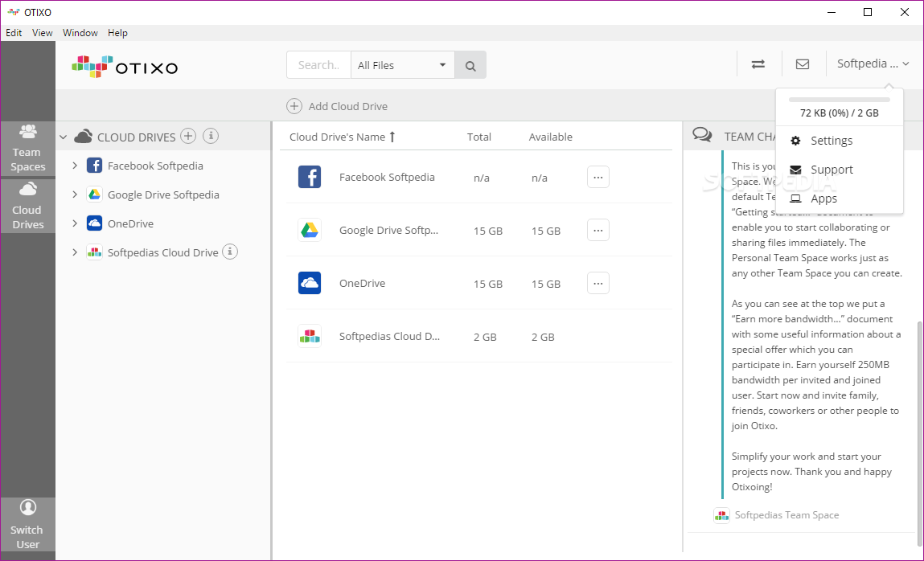
Task: Click the Support envelope icon in dropdown
Action: click(795, 170)
